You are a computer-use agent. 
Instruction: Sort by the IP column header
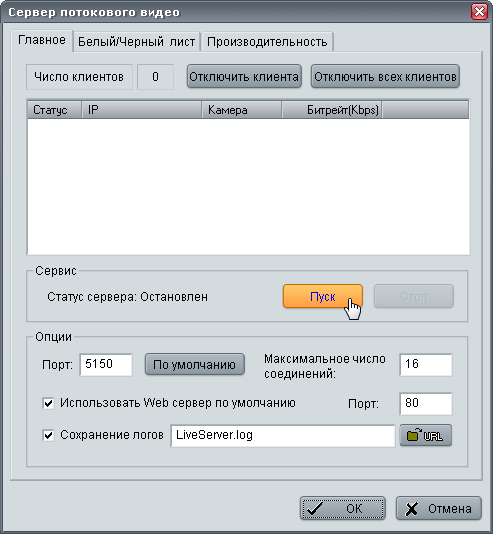pos(142,110)
